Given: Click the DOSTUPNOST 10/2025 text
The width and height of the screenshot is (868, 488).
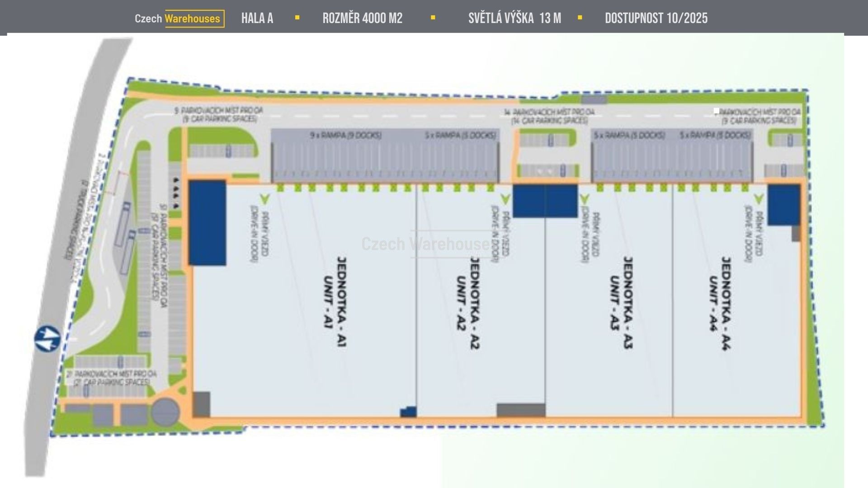Looking at the screenshot, I should click(x=656, y=19).
